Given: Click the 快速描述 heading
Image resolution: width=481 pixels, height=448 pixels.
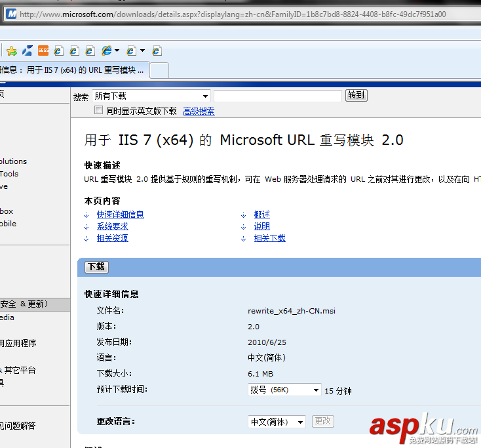Looking at the screenshot, I should [102, 165].
